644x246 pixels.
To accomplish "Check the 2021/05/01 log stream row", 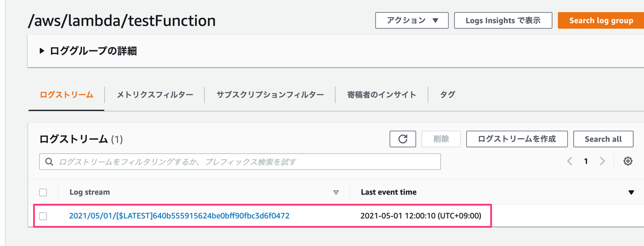I will (43, 216).
